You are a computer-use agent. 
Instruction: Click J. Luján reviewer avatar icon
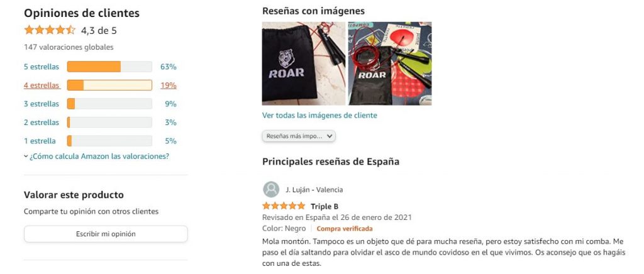pyautogui.click(x=271, y=190)
